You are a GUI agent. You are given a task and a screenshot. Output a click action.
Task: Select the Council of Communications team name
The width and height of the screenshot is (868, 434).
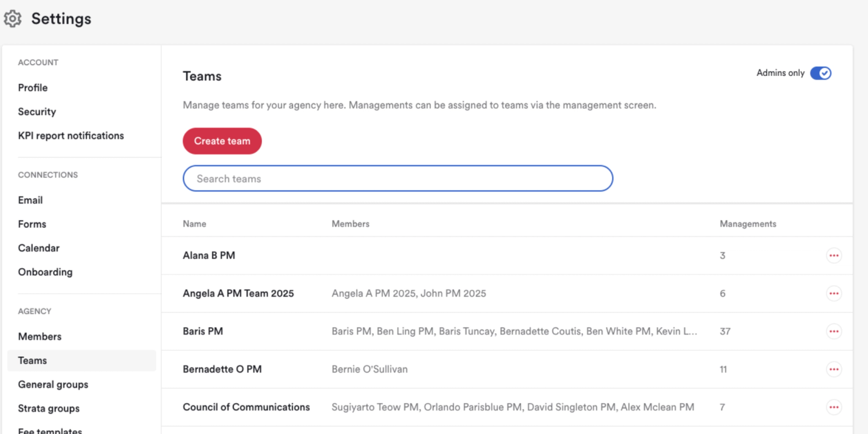click(x=246, y=407)
